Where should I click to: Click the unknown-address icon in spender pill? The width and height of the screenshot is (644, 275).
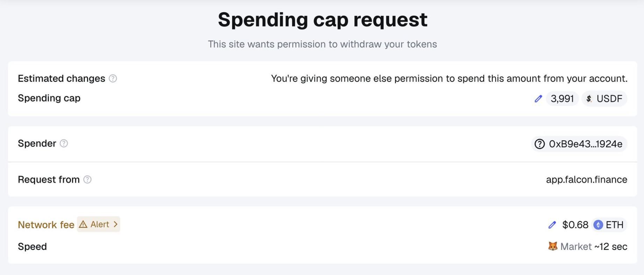tap(540, 144)
